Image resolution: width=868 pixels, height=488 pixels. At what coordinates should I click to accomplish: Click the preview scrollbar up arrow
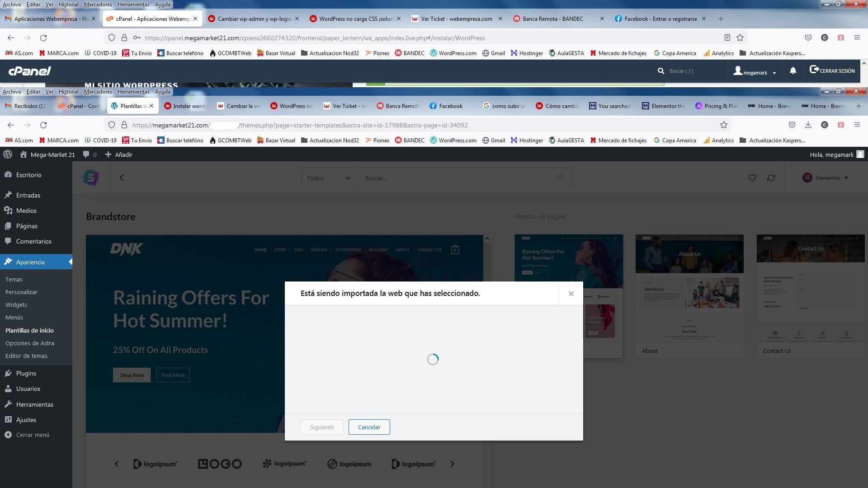coord(487,239)
